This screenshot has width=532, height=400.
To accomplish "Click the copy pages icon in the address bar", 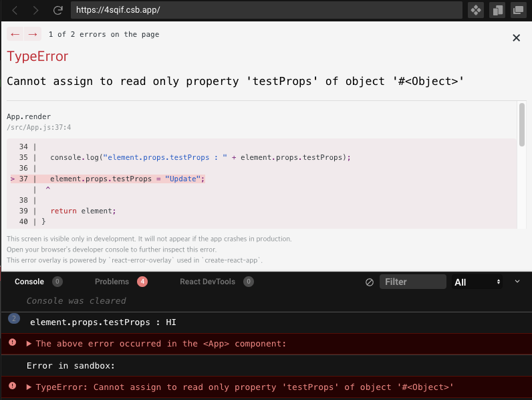I will (497, 10).
